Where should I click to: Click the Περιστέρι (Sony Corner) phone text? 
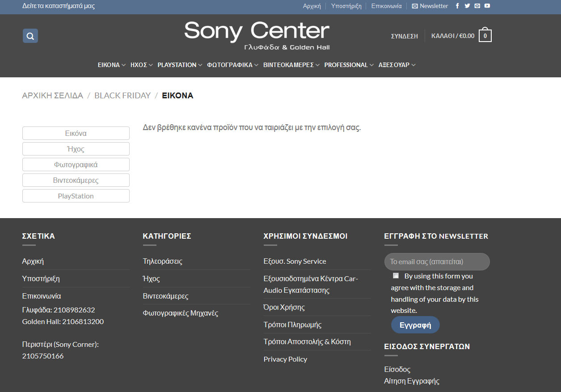coord(61,350)
